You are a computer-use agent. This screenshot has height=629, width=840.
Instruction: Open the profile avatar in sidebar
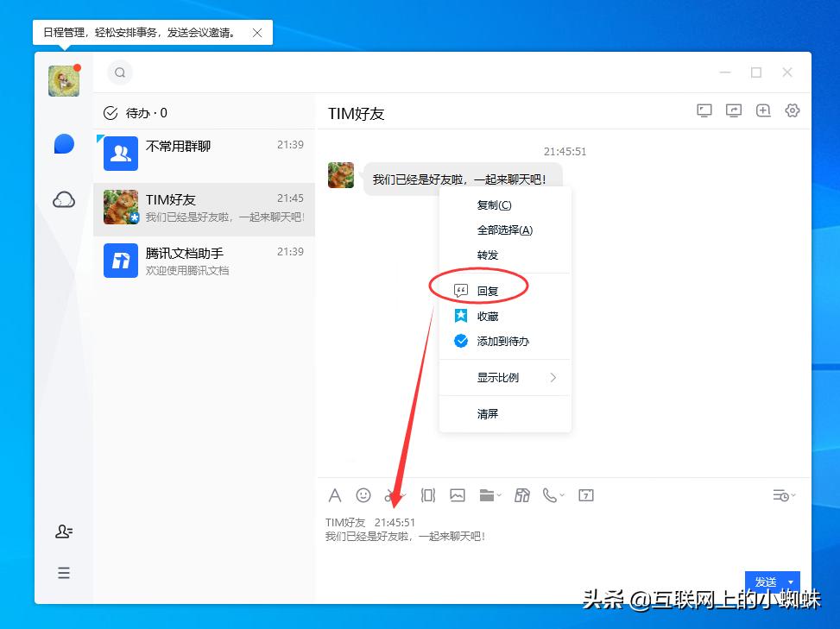pos(64,81)
